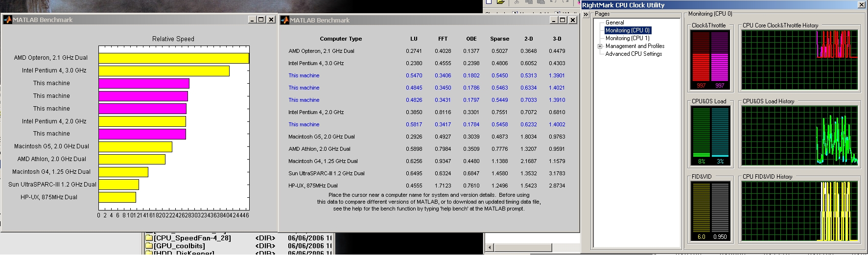Click the ODE column header
The width and height of the screenshot is (868, 257).
[x=471, y=39]
